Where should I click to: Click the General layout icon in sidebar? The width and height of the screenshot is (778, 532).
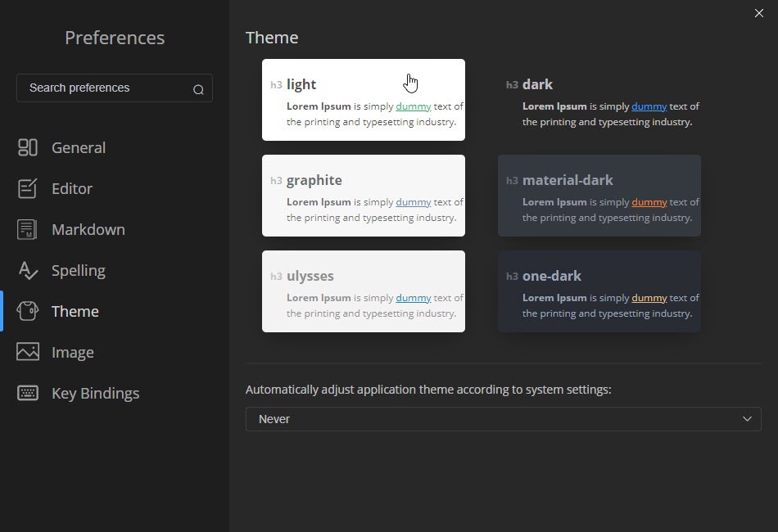click(28, 147)
